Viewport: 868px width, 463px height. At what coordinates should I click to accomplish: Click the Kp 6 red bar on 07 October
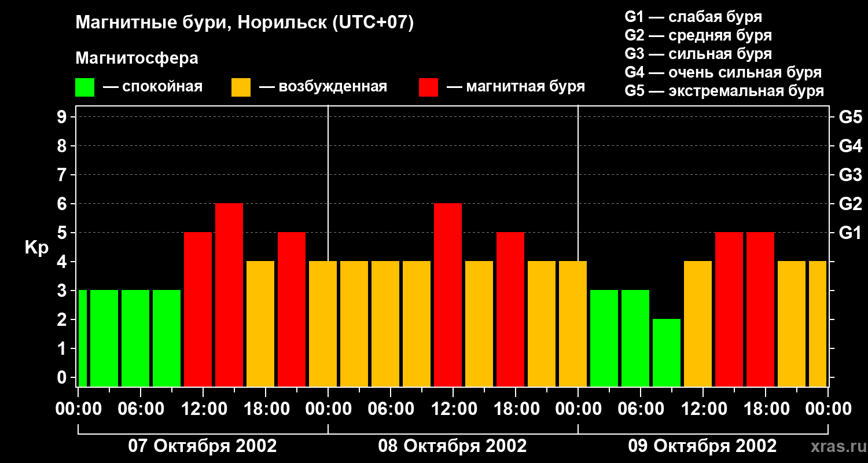click(x=229, y=295)
